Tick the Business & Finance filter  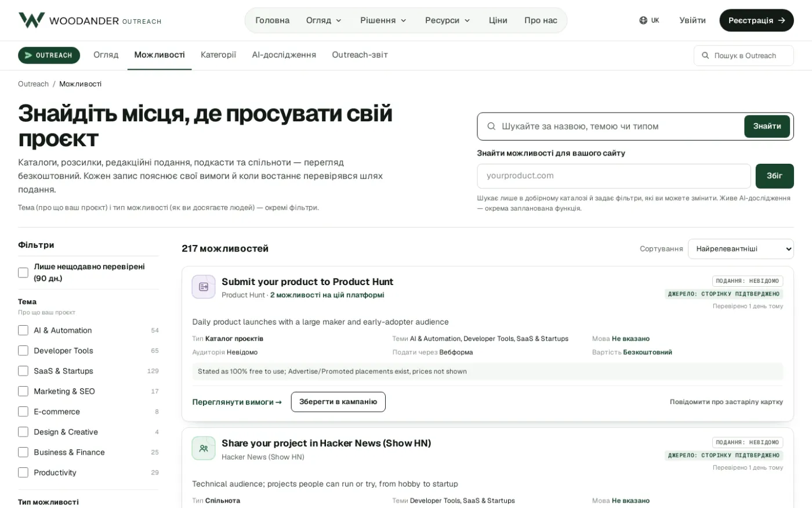23,452
